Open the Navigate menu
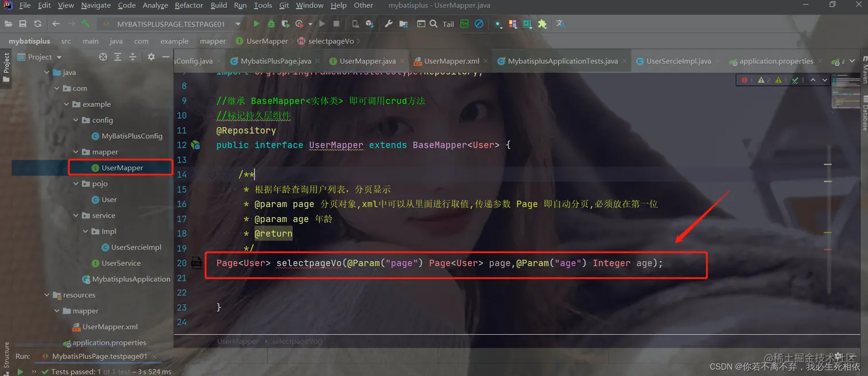Viewport: 868px width, 376px height. tap(95, 5)
